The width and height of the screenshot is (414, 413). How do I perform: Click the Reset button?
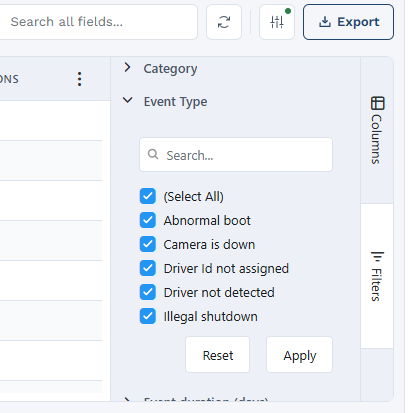coord(218,355)
